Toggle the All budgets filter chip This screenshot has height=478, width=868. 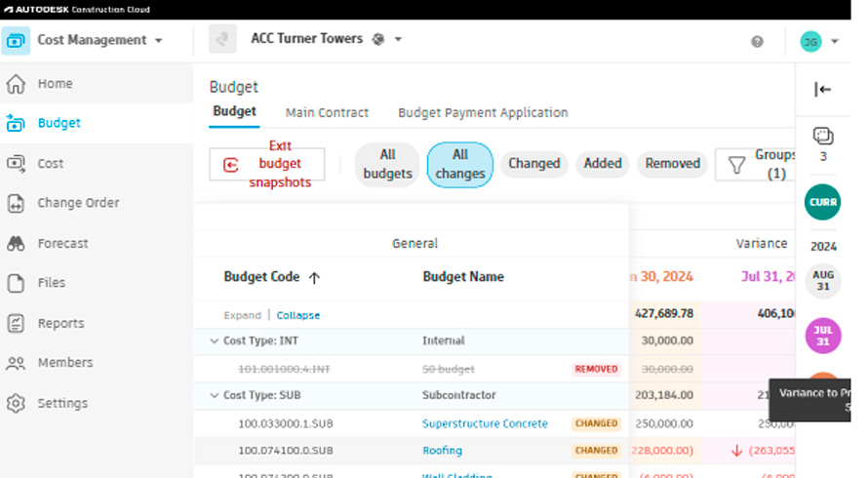387,164
